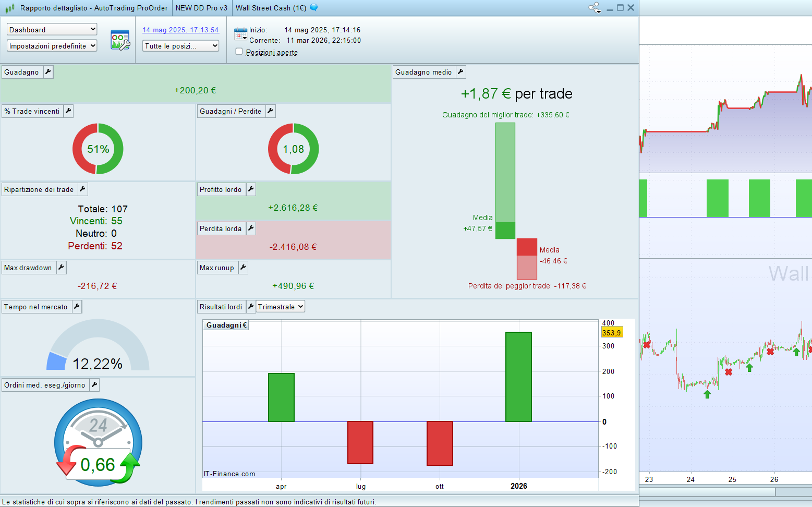The image size is (812, 507).
Task: Click the calendar date range icon
Action: click(240, 34)
